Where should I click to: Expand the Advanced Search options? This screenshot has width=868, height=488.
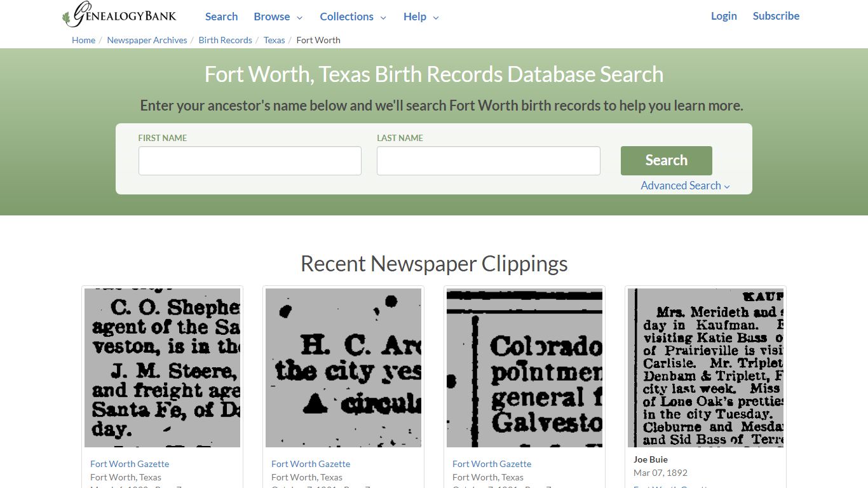point(685,186)
